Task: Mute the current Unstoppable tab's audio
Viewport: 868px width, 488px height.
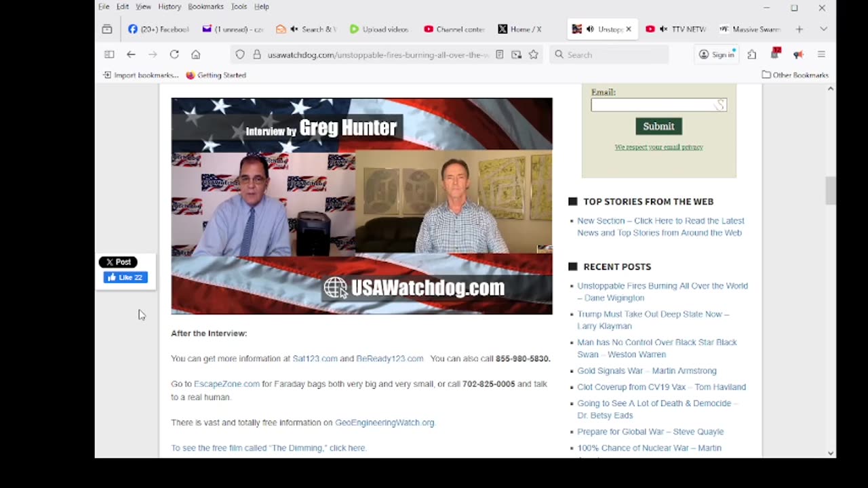Action: [x=590, y=29]
